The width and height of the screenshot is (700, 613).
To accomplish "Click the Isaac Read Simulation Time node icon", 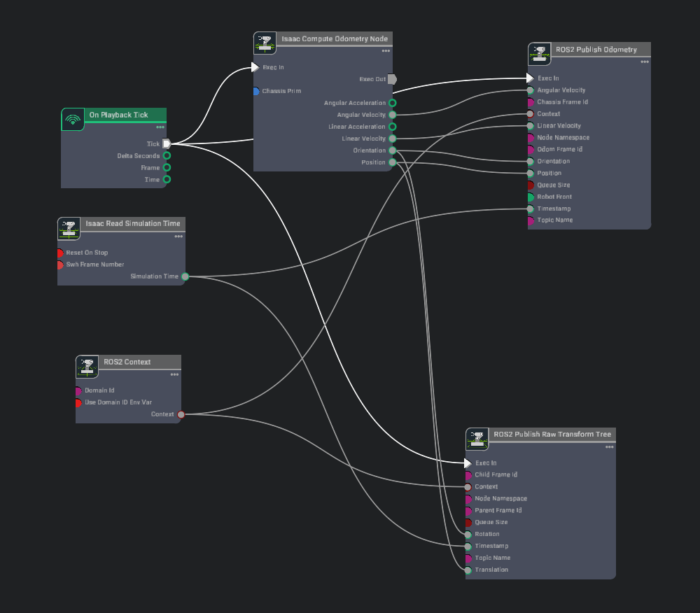I will click(x=69, y=228).
